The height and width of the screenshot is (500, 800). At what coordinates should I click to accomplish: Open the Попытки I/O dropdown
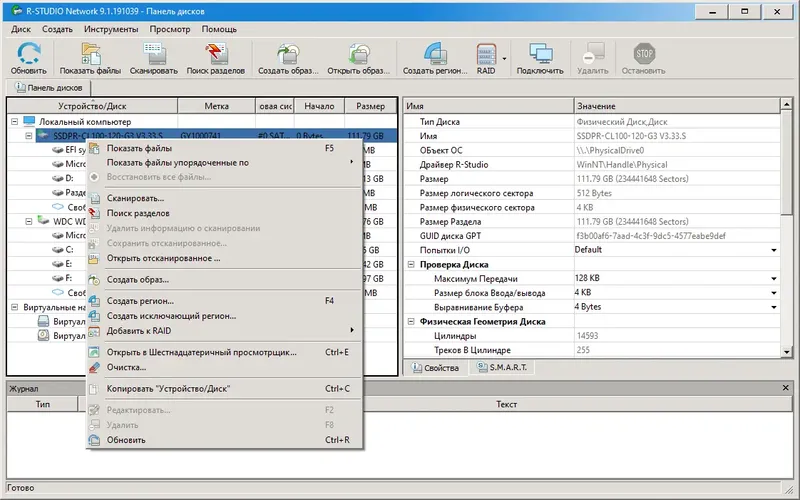coord(773,250)
